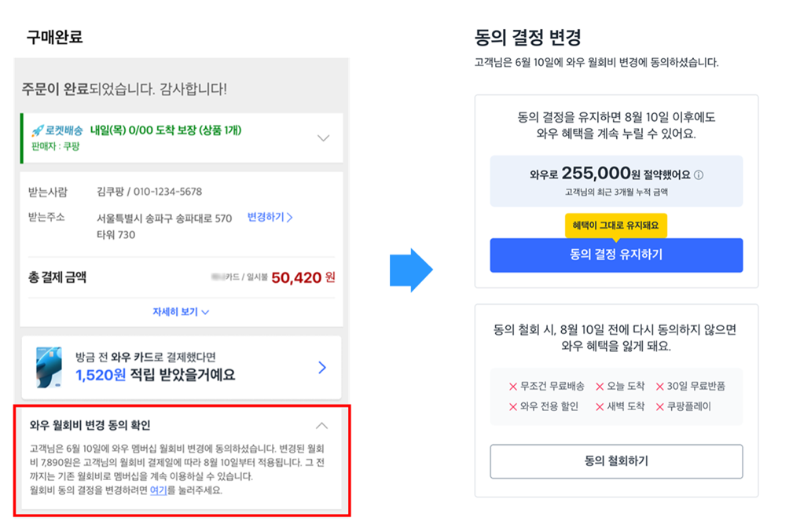Open the Wow card offer arrow
Viewport: 789px width, 532px height.
321,367
